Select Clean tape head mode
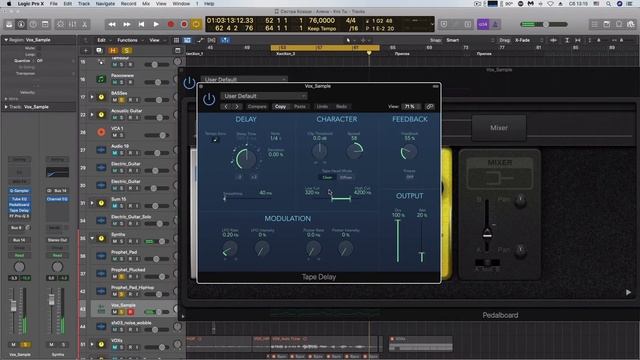 click(x=327, y=178)
